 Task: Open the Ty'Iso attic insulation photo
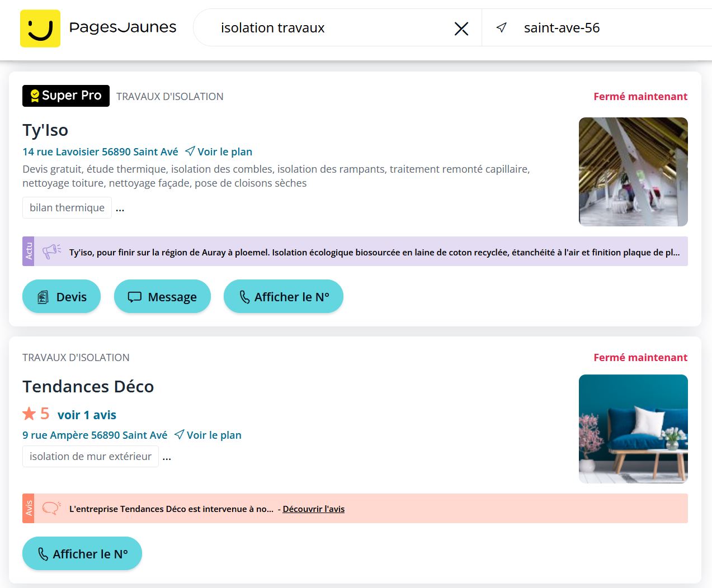(x=633, y=172)
